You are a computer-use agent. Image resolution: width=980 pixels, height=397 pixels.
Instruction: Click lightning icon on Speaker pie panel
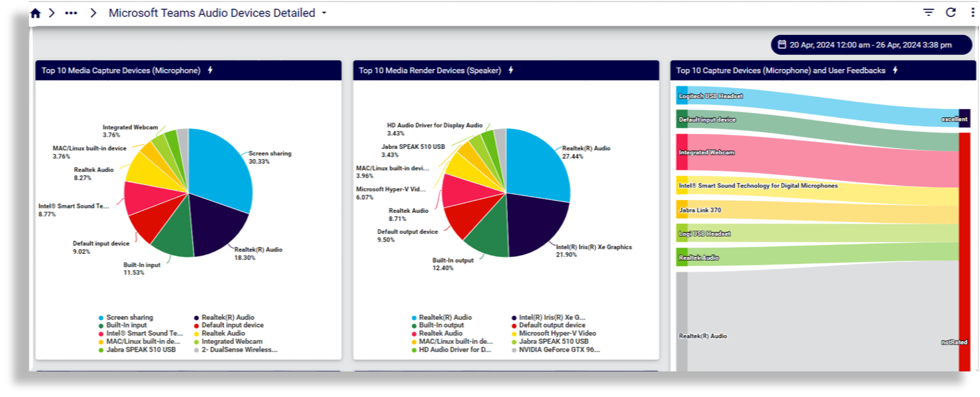click(x=510, y=70)
